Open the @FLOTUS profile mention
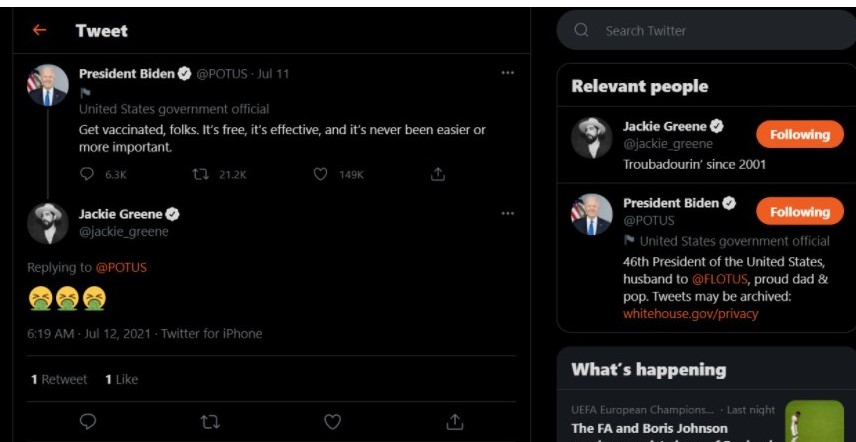The height and width of the screenshot is (442, 856). 718,279
